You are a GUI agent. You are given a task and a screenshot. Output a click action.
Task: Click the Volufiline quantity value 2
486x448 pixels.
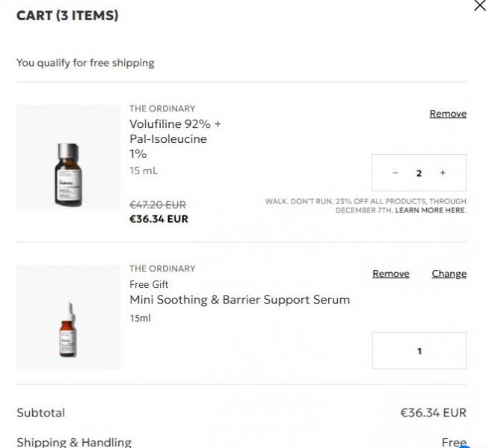419,173
